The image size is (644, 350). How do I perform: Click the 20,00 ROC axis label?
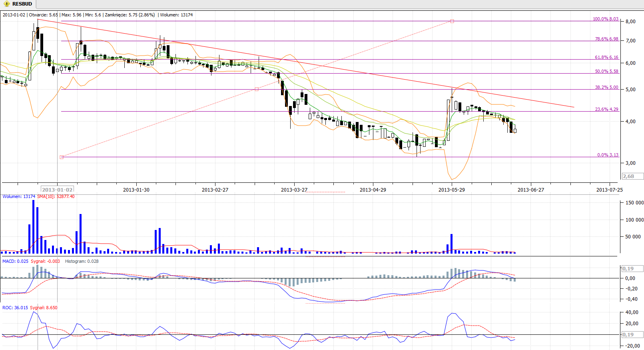pos(632,324)
